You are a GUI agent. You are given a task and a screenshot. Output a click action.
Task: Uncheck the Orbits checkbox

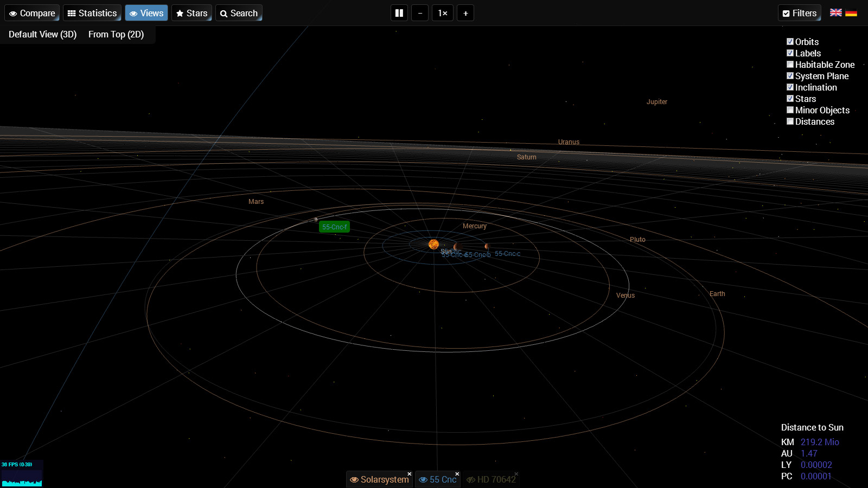[x=790, y=41]
